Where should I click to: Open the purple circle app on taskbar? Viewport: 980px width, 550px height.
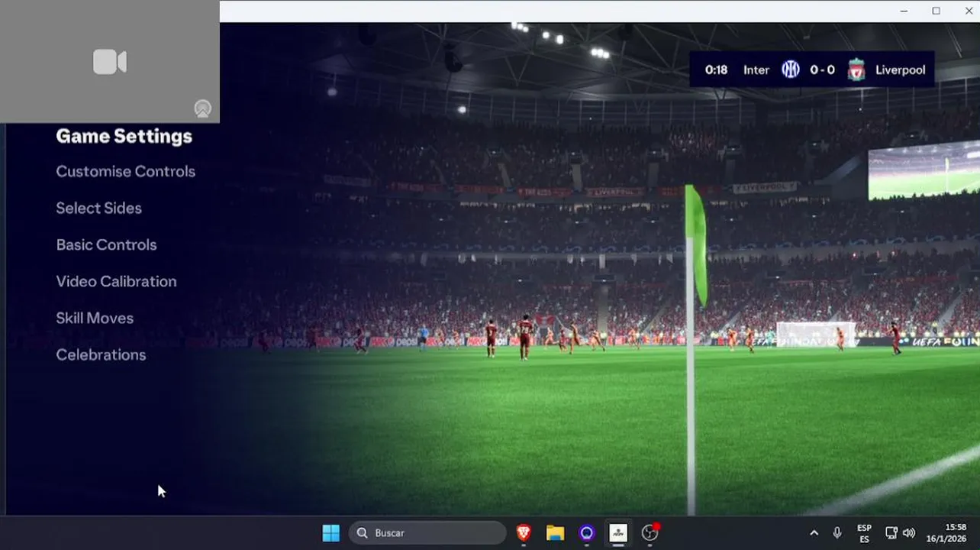coord(587,532)
